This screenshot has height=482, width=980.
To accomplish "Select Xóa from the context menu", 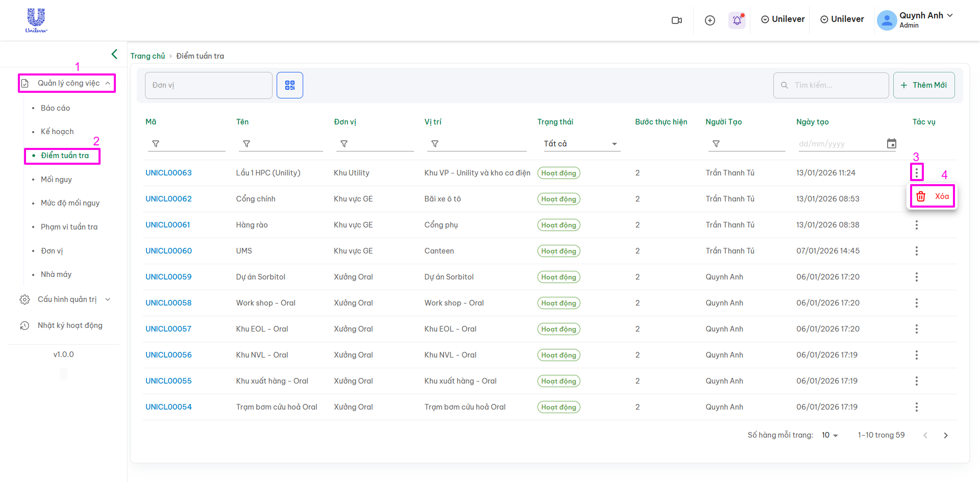I will pos(932,196).
